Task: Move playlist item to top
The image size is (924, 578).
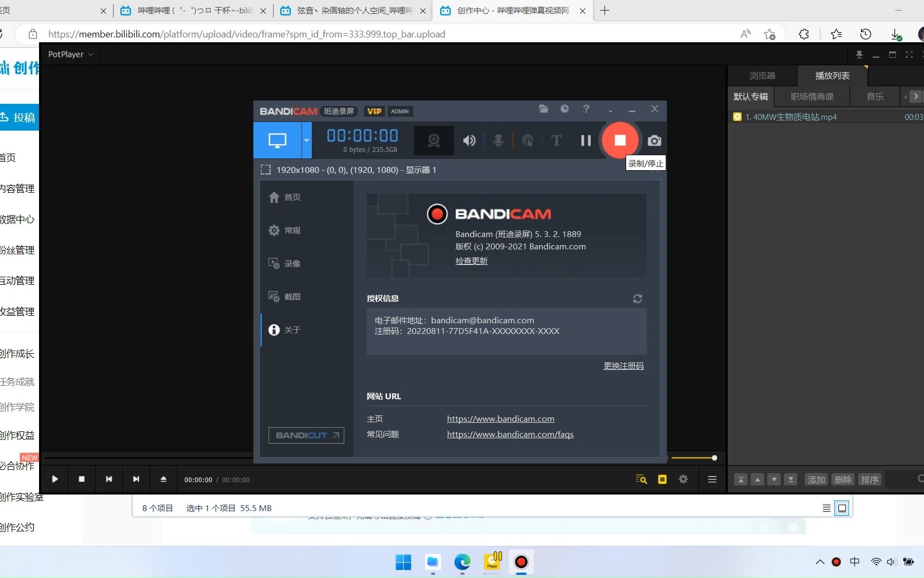Action: pyautogui.click(x=741, y=480)
